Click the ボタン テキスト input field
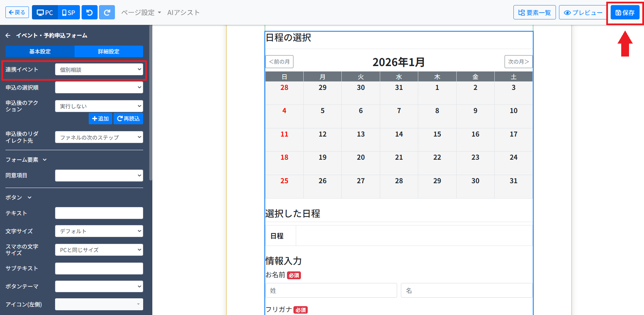This screenshot has width=644, height=315. [99, 213]
